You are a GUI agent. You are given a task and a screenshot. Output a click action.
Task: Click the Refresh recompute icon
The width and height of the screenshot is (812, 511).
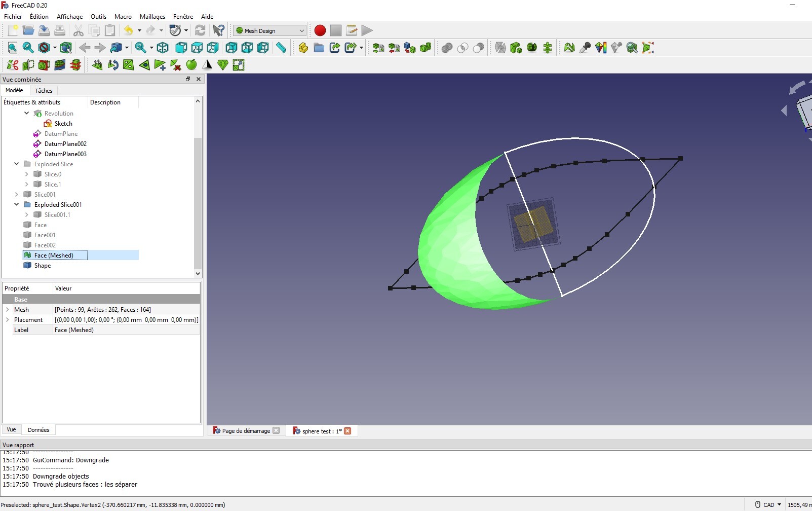click(200, 30)
